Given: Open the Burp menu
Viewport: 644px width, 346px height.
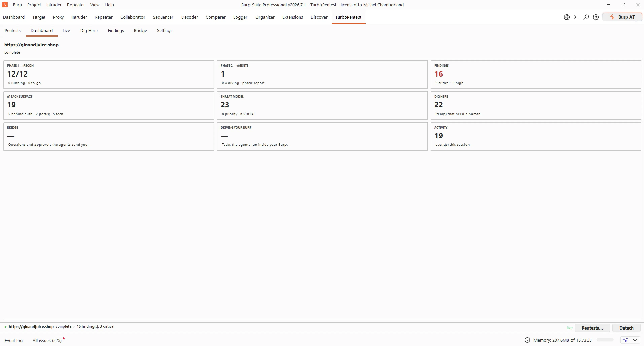Looking at the screenshot, I should 17,5.
